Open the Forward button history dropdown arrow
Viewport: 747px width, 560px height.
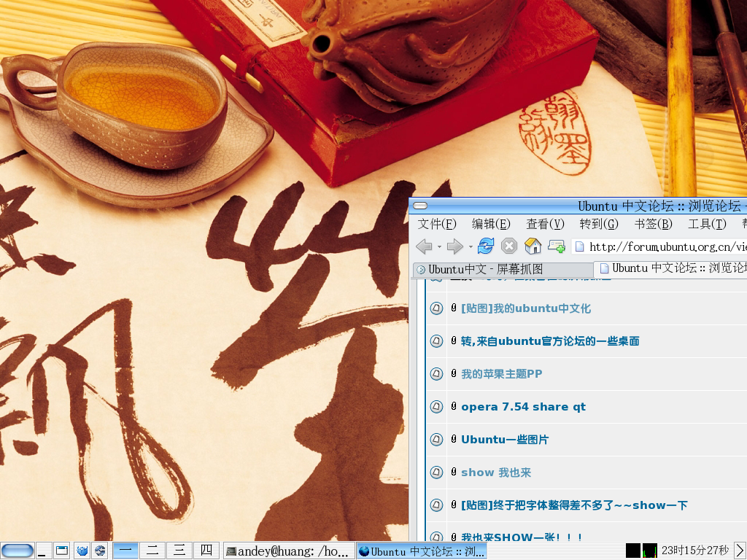coord(471,246)
